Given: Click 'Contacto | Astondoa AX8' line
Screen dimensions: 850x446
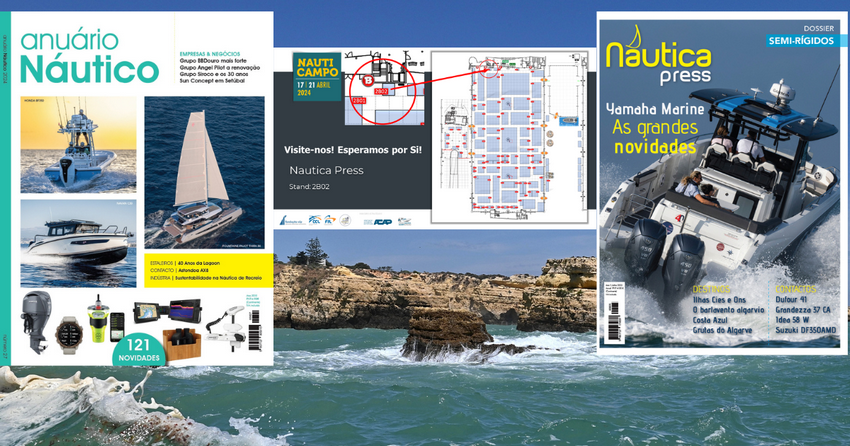Looking at the screenshot, I should pyautogui.click(x=179, y=270).
